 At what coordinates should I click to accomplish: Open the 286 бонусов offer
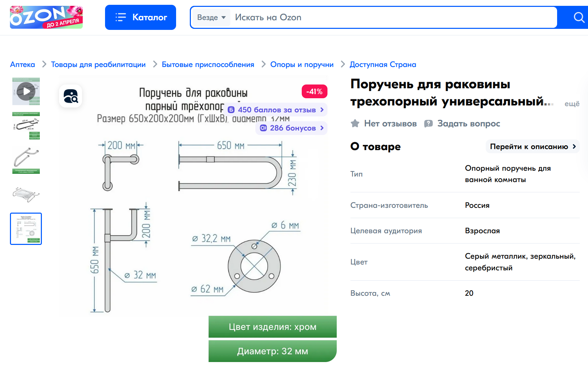click(x=291, y=128)
